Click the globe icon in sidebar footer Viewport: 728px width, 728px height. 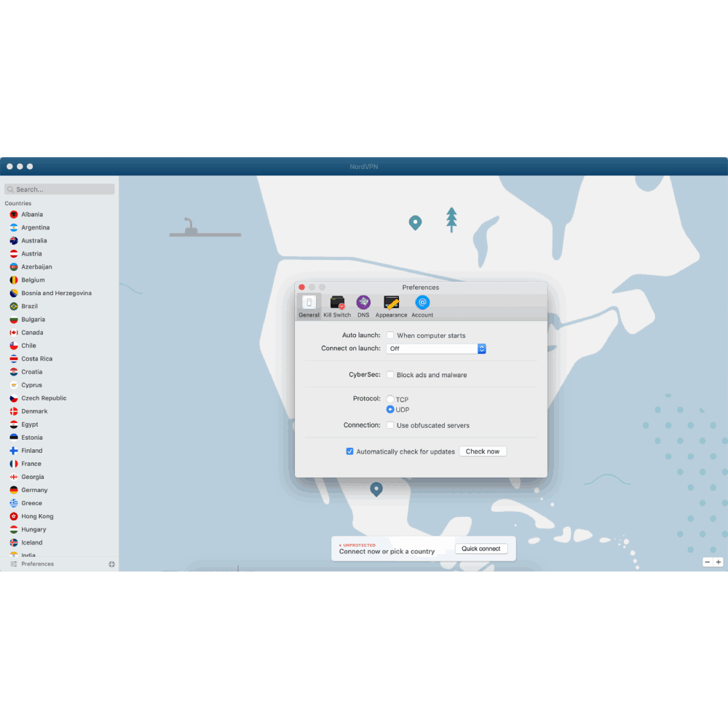click(x=112, y=564)
